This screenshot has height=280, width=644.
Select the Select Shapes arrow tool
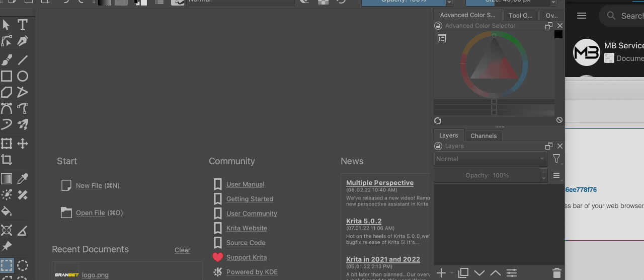(7, 25)
